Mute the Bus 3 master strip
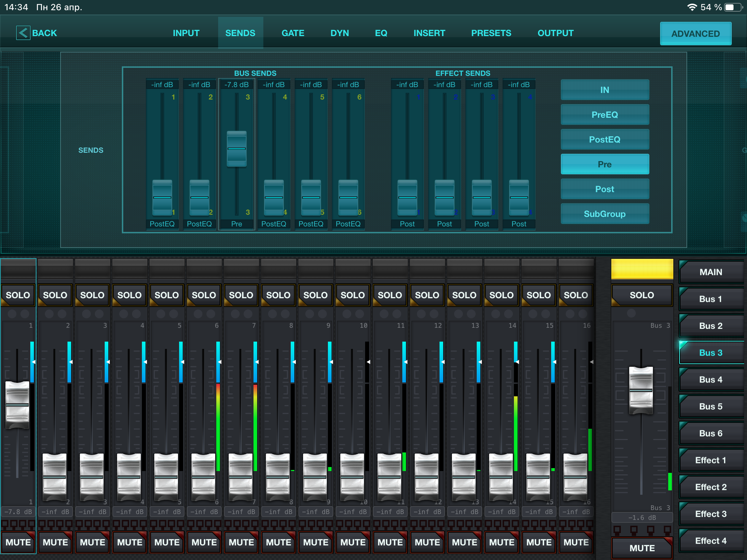Image resolution: width=747 pixels, height=560 pixels. click(x=642, y=548)
